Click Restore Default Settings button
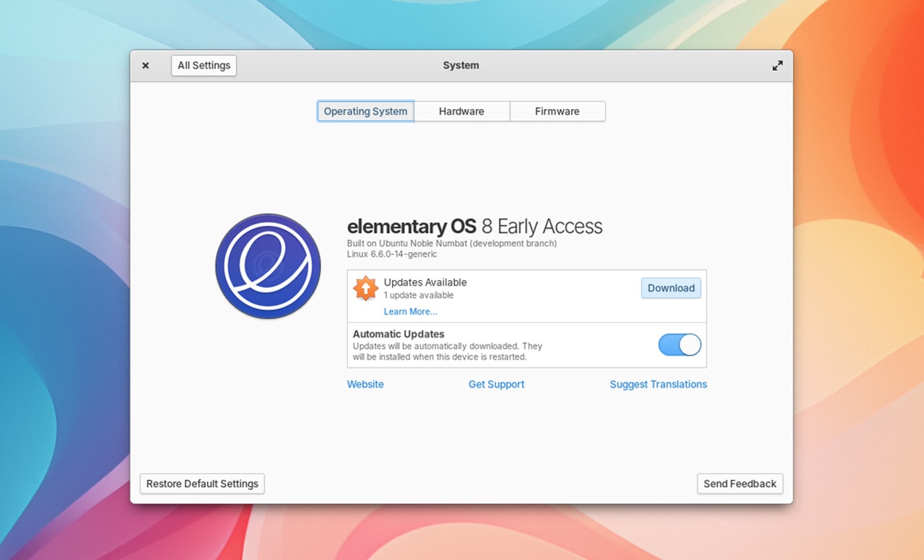The height and width of the screenshot is (560, 924). (x=202, y=484)
